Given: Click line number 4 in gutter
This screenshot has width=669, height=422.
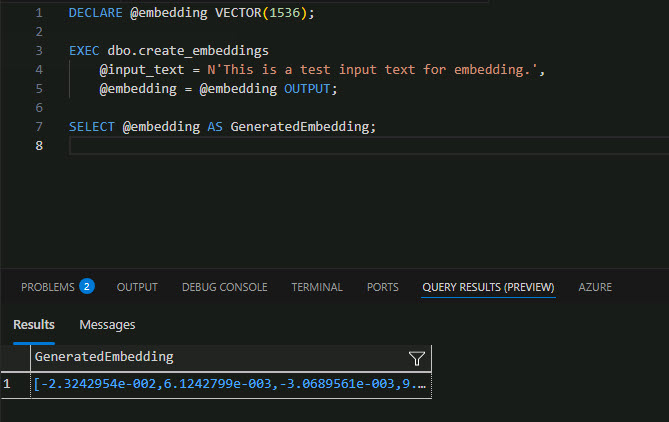Looking at the screenshot, I should coord(39,70).
